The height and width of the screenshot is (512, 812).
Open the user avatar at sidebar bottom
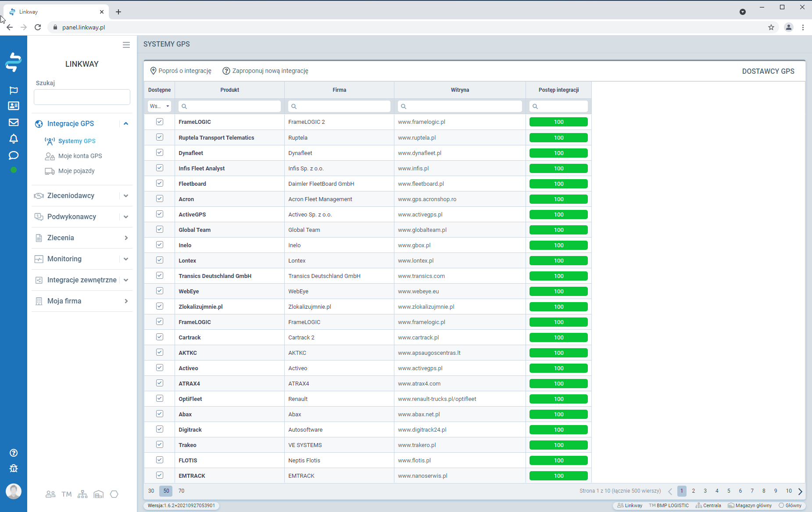click(x=14, y=491)
